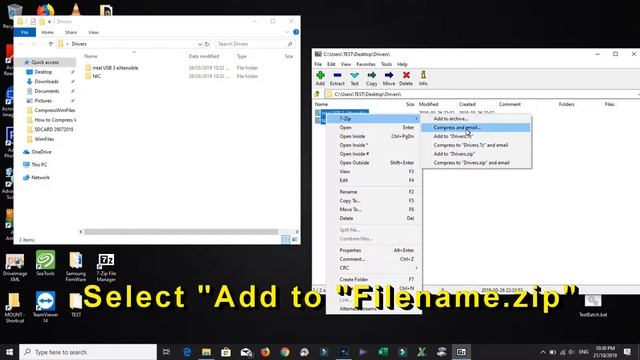The height and width of the screenshot is (360, 640).
Task: Open TeamViewer 14 desktop icon
Action: click(x=45, y=307)
